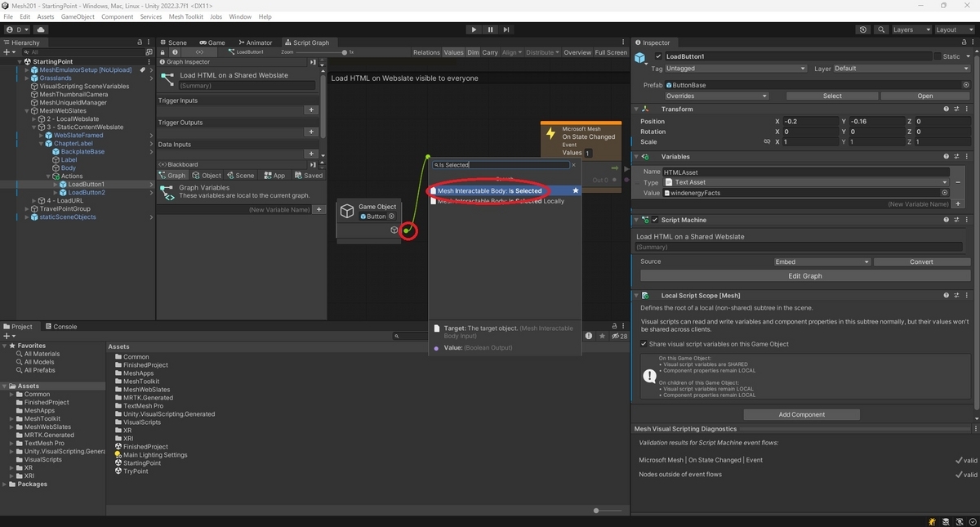
Task: Enable or disable the Script Machine checkbox
Action: click(655, 220)
